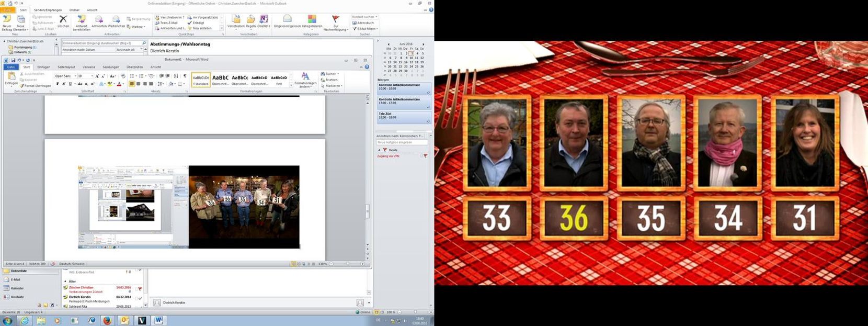868x326 pixels.
Task: Click the Zur Nachverfolgung flag
Action: pos(336,23)
